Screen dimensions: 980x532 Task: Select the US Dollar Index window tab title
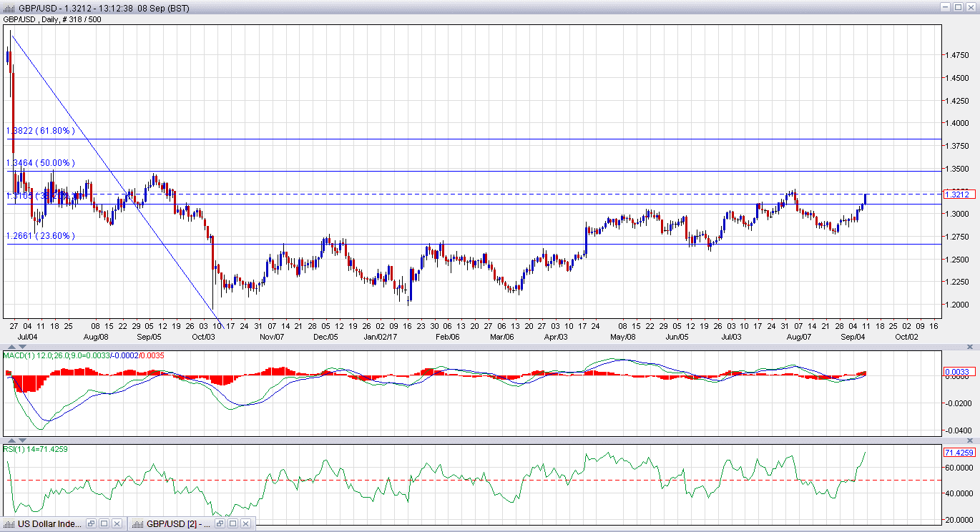pos(50,524)
